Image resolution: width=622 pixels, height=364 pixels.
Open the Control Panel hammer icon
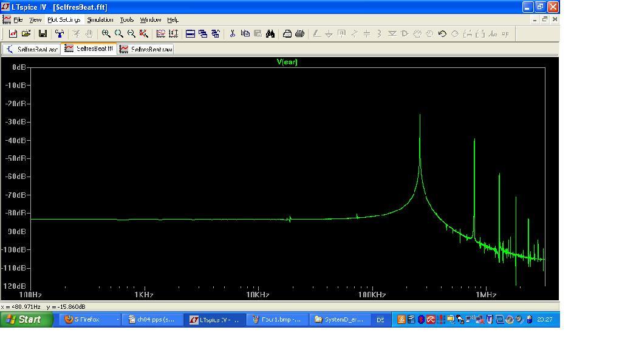[60, 34]
